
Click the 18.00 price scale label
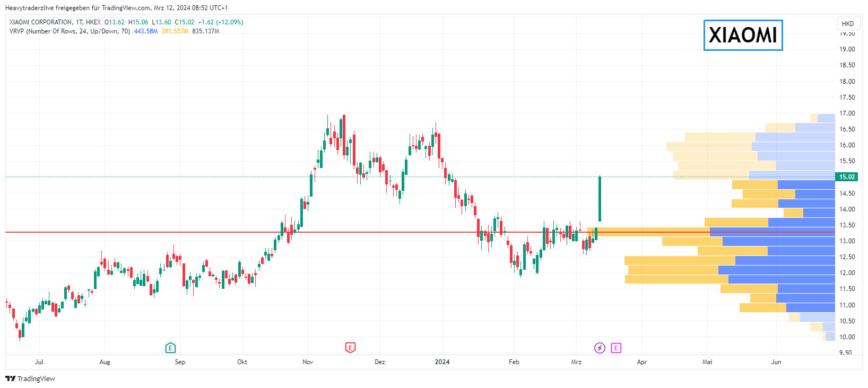point(847,81)
